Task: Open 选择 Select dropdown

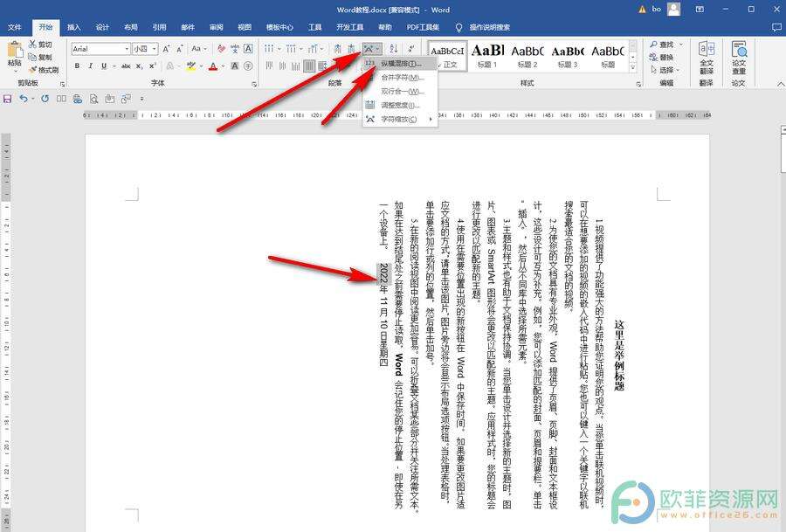Action: 665,70
